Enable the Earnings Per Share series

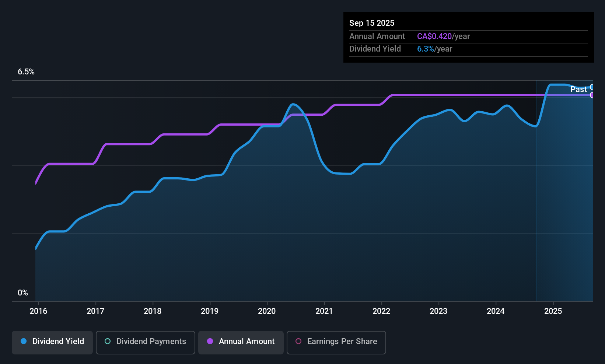pos(336,342)
